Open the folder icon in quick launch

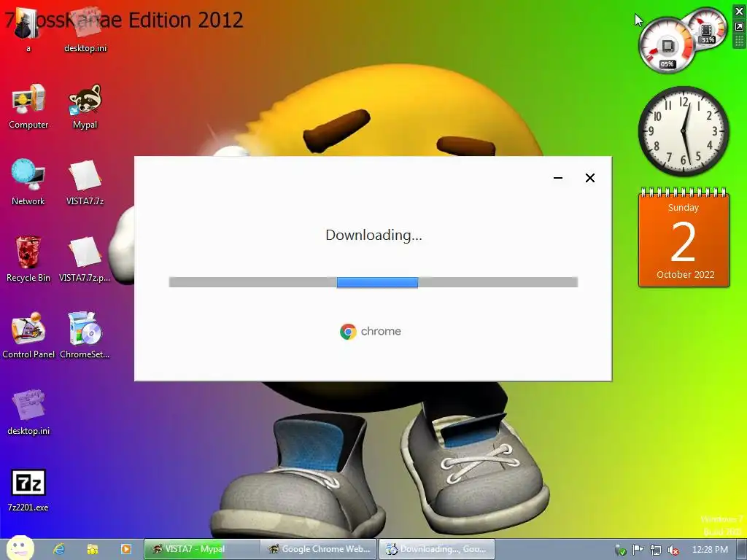click(x=93, y=549)
